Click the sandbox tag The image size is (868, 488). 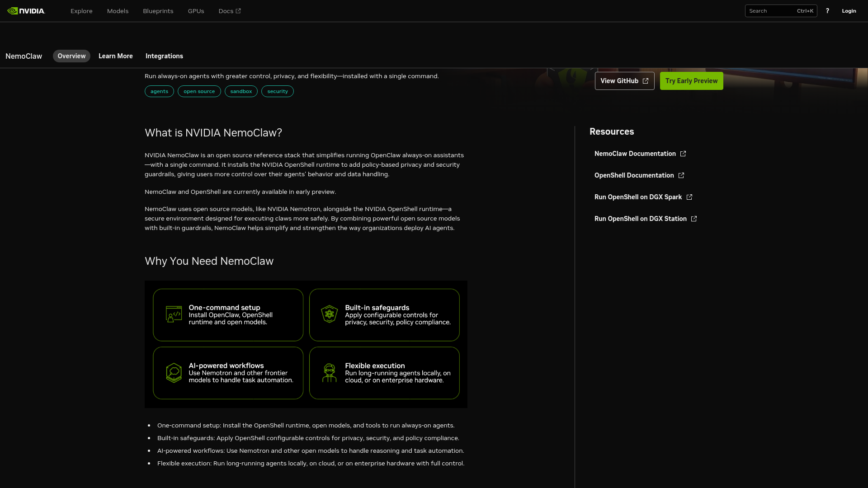click(x=241, y=91)
